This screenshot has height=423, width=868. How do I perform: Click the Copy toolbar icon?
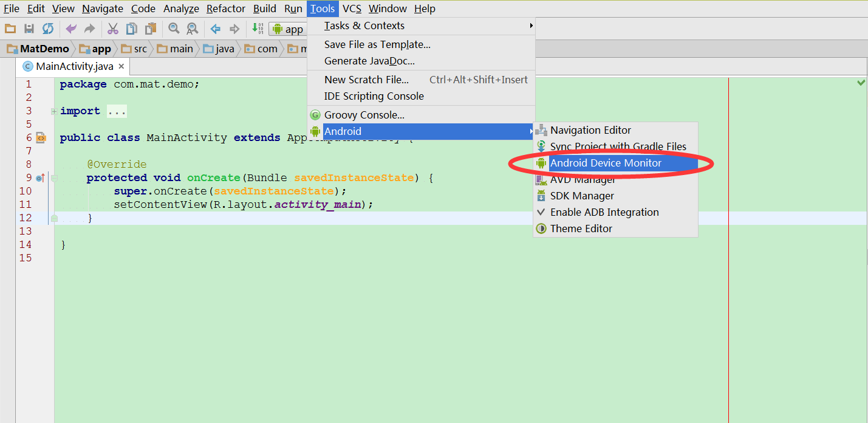click(132, 29)
